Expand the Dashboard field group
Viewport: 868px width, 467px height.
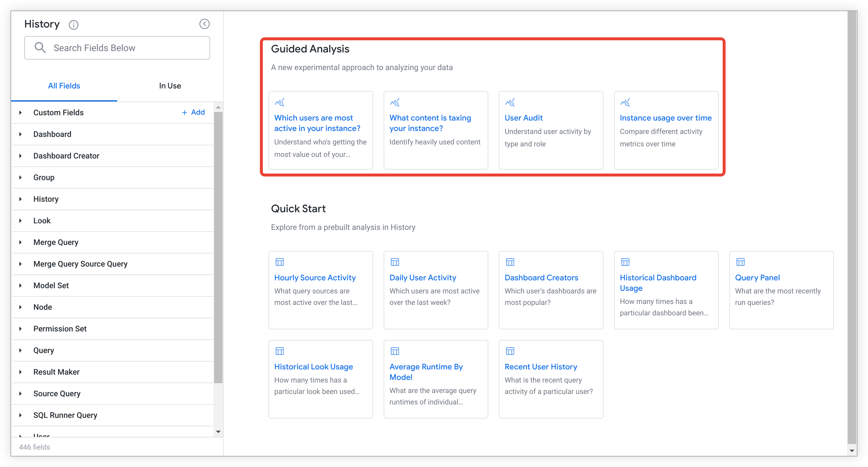pyautogui.click(x=21, y=134)
